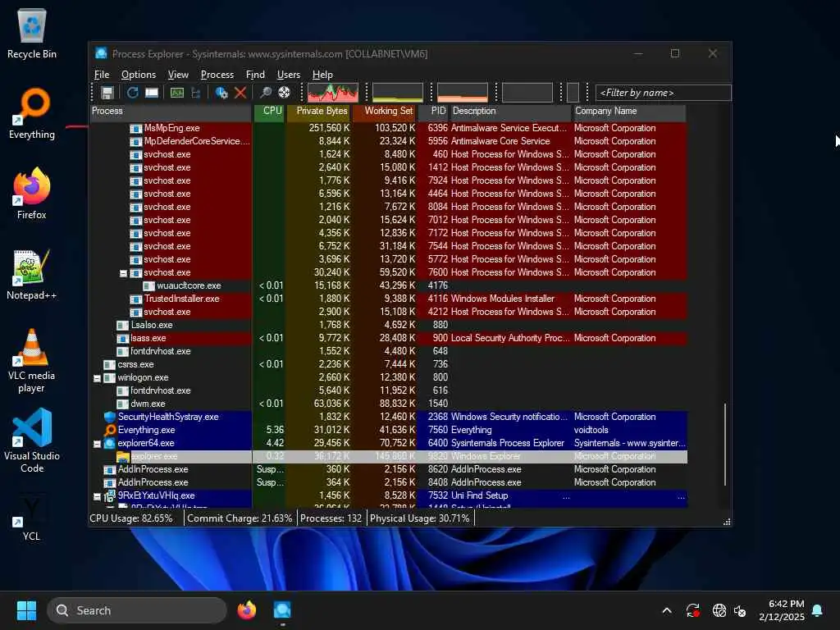This screenshot has width=840, height=630.
Task: Collapse the svchost.exe node above wuauclt​core.exe
Action: coord(123,273)
